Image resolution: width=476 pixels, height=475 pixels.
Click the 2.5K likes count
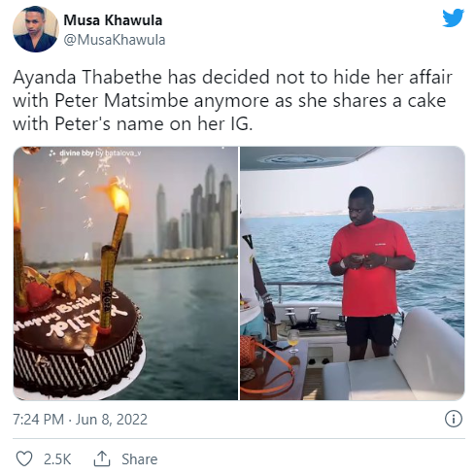(57, 459)
